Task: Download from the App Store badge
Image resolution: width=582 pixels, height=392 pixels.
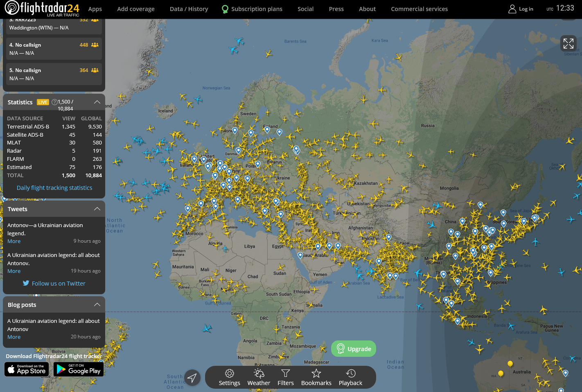Action: [27, 369]
